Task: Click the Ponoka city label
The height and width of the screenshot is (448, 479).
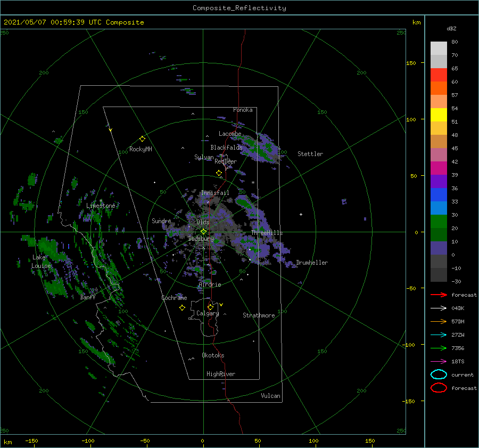Action: click(x=243, y=110)
